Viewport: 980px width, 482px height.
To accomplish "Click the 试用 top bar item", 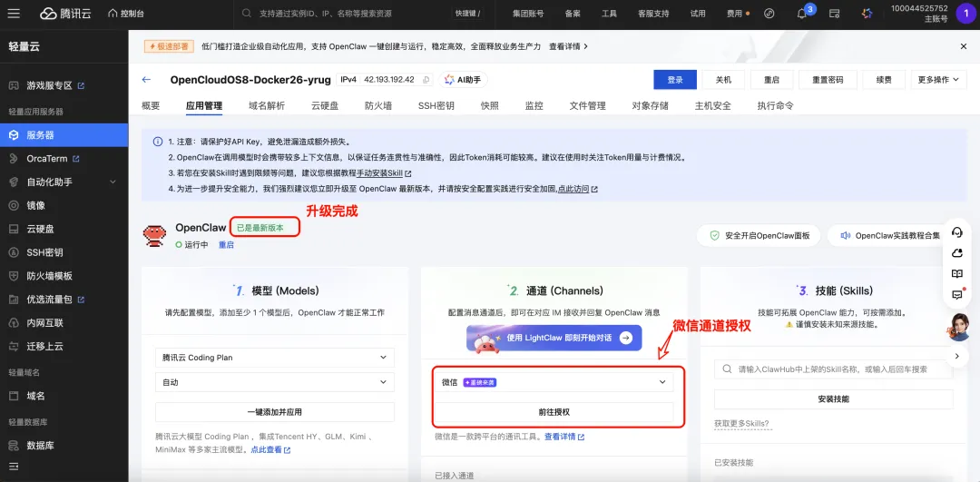I will click(x=698, y=13).
